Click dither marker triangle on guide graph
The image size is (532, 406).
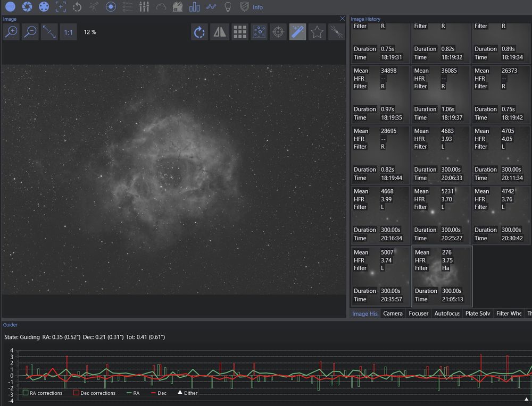point(527,399)
